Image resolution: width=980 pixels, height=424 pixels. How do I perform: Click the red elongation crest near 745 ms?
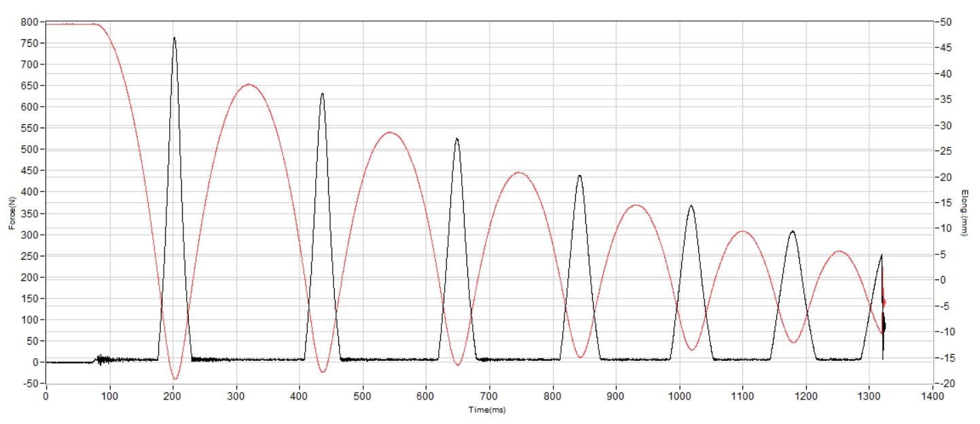coord(519,172)
